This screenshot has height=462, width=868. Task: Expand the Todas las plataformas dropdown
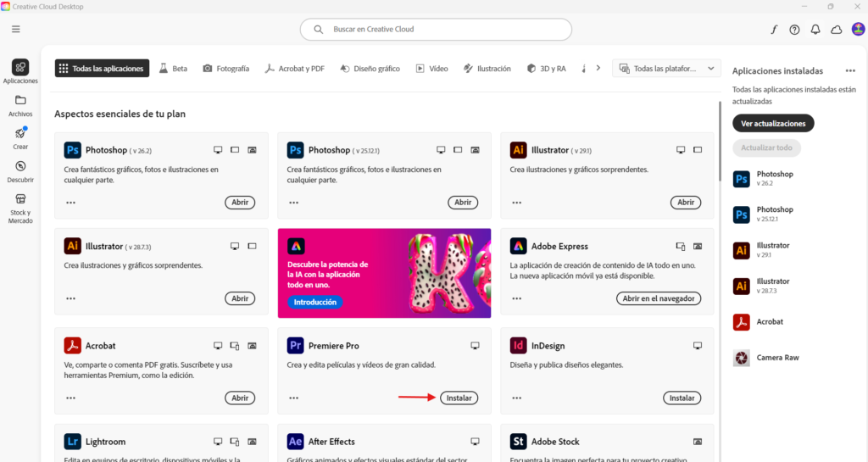tap(666, 69)
